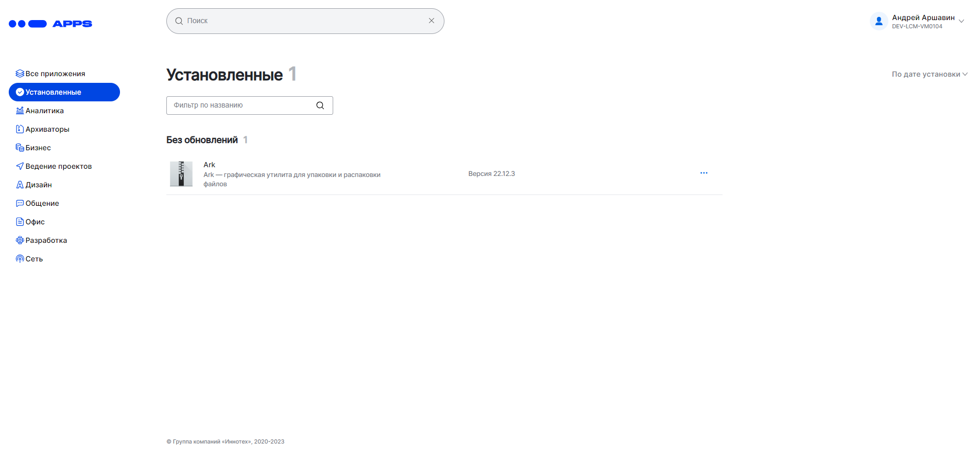Image resolution: width=980 pixels, height=460 pixels.
Task: Select Установленные in the sidebar
Action: coord(54,92)
